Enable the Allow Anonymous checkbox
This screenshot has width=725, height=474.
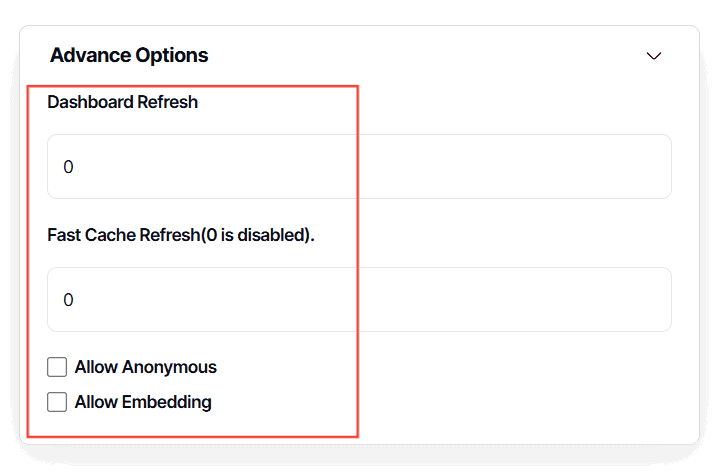click(57, 367)
